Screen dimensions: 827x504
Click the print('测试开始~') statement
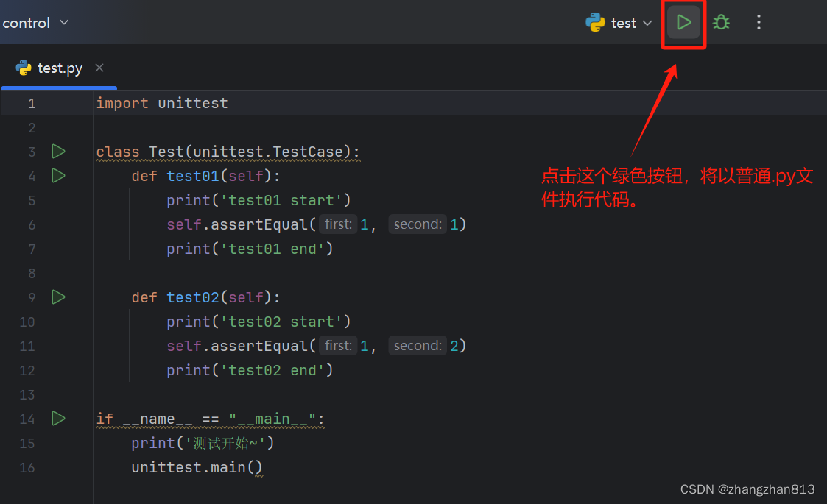point(203,444)
